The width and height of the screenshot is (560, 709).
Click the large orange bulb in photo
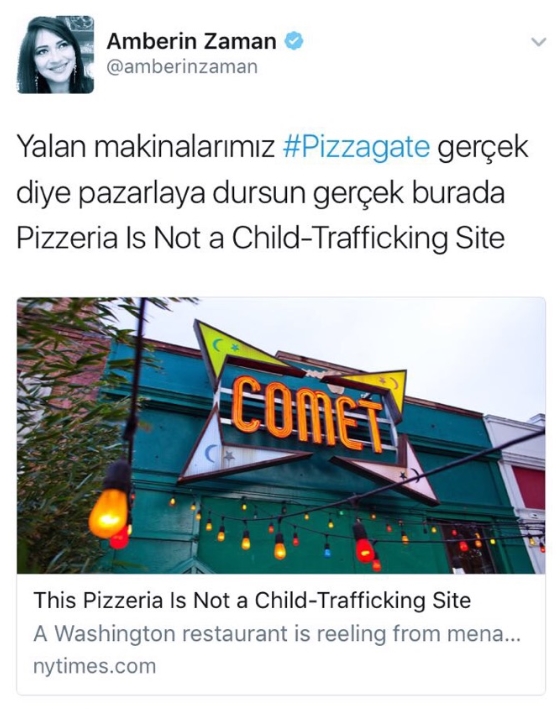[108, 512]
